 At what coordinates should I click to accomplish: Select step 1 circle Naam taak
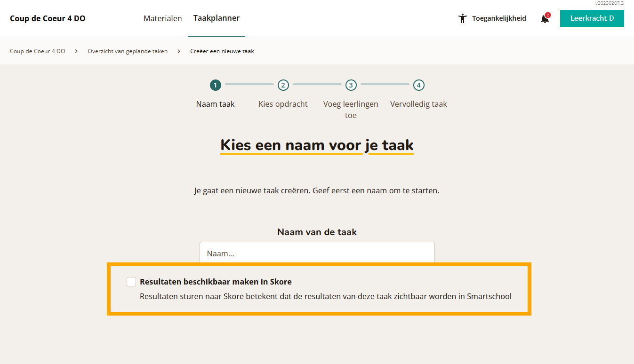215,85
